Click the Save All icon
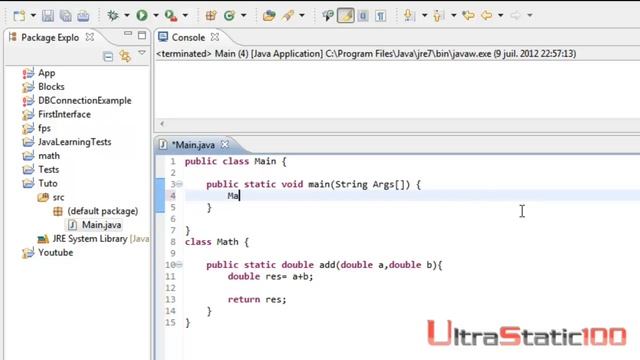The image size is (640, 360). 65,16
